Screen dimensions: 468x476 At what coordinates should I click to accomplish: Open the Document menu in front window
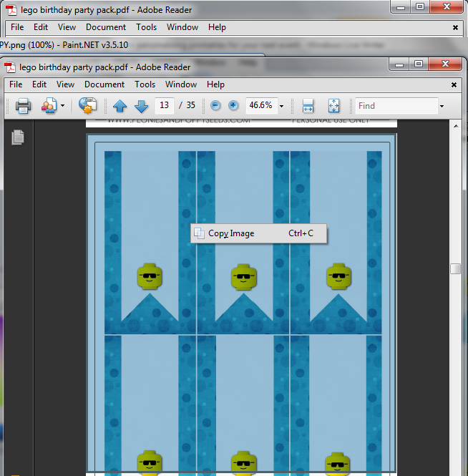pos(104,84)
